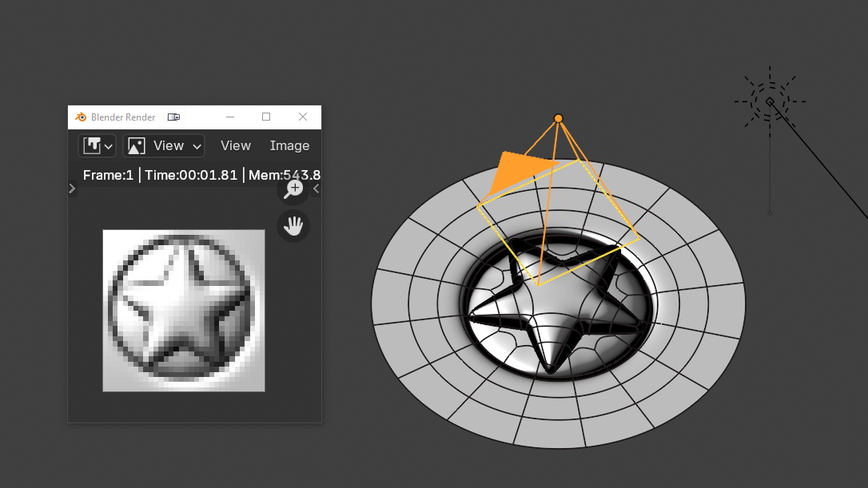Expand the left toolbar arrow in the render window
The width and height of the screenshot is (868, 488).
tap(72, 189)
